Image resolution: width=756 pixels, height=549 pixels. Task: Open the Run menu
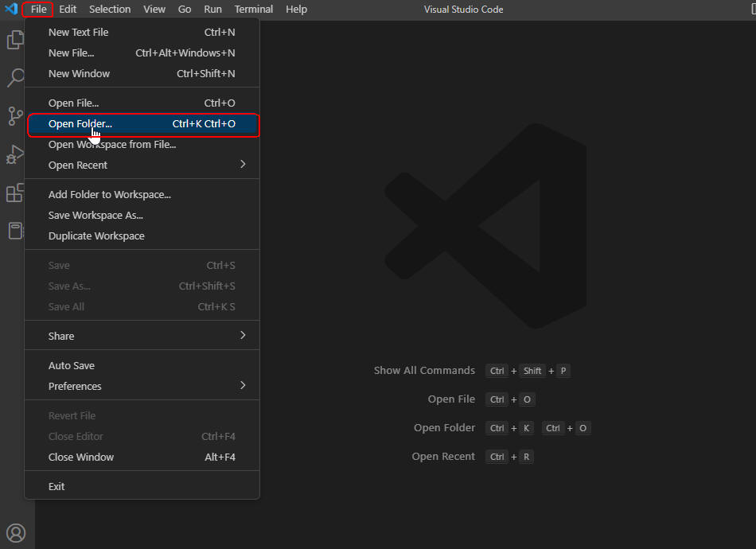[212, 10]
